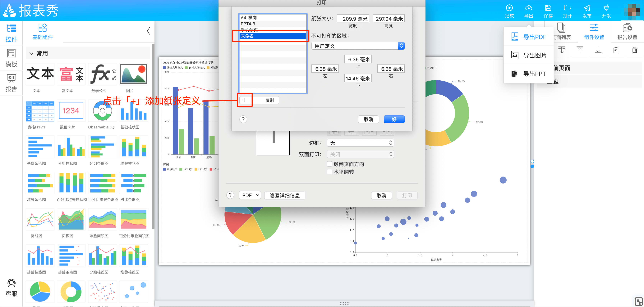Click the move-to-top arrow icon
Viewport: 644px width, 307px height.
[580, 50]
